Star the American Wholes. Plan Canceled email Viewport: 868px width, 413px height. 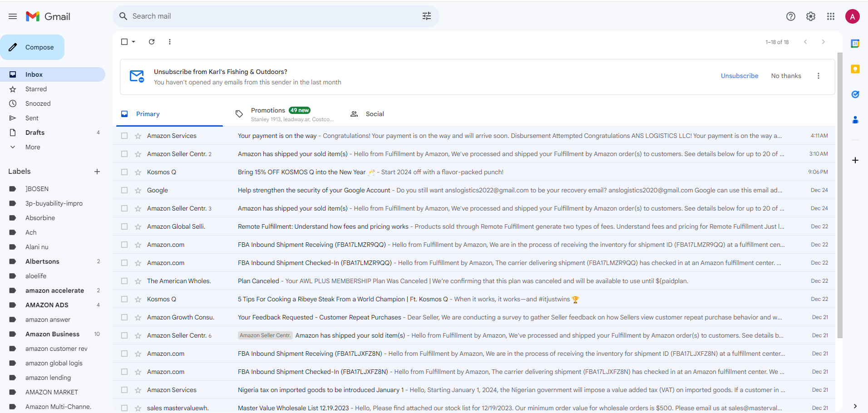138,281
